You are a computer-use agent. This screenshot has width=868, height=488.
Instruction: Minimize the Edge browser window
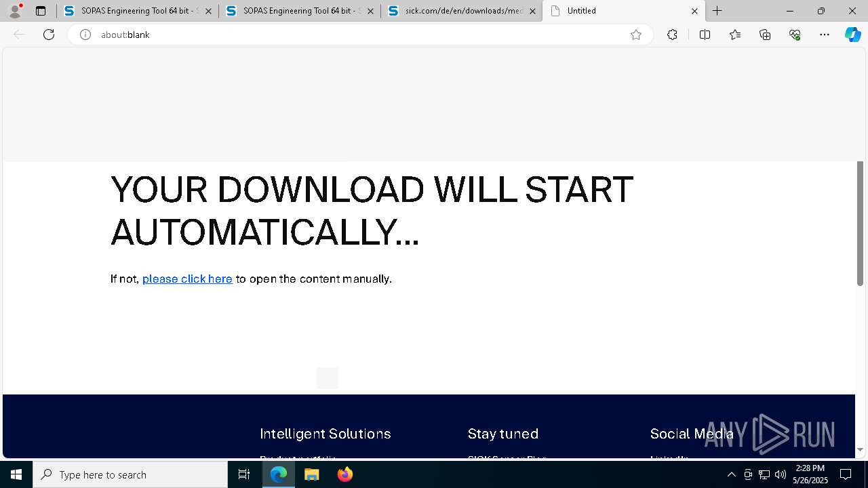[790, 11]
